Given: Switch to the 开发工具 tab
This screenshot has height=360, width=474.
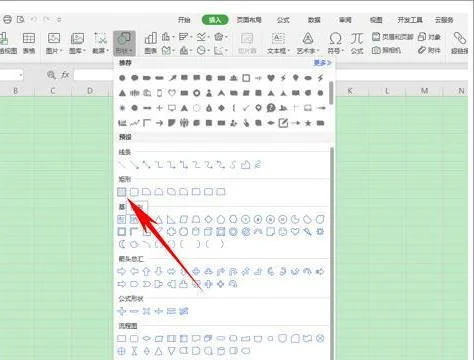Looking at the screenshot, I should pos(410,20).
